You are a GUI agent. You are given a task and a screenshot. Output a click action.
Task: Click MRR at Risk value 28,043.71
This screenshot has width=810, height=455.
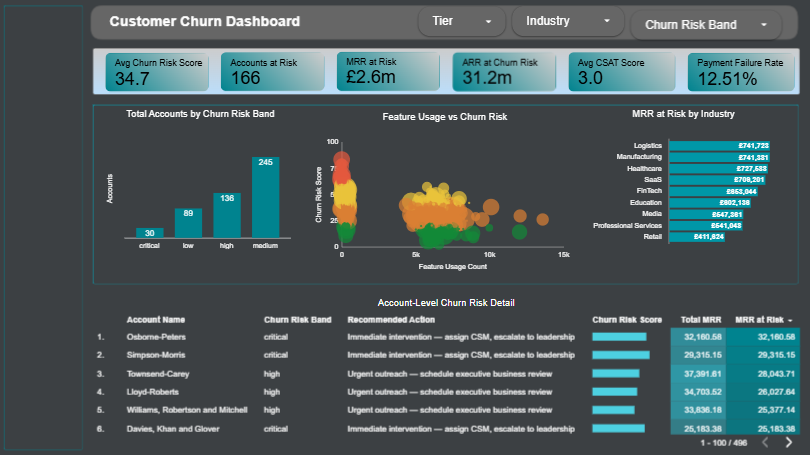(x=776, y=374)
